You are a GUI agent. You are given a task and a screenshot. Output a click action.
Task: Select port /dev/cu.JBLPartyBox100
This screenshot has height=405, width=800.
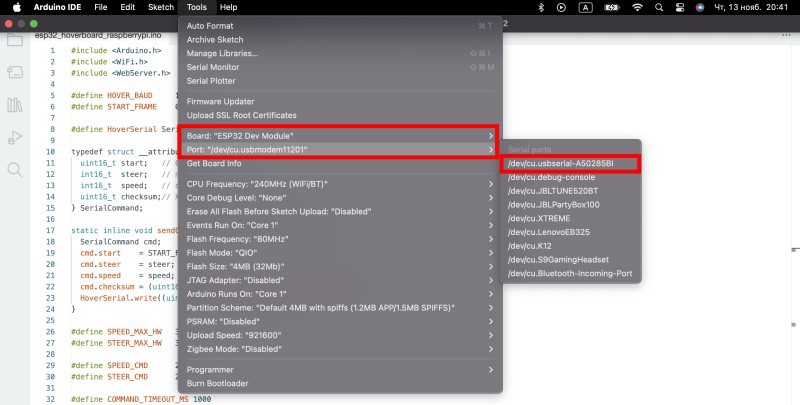point(571,205)
